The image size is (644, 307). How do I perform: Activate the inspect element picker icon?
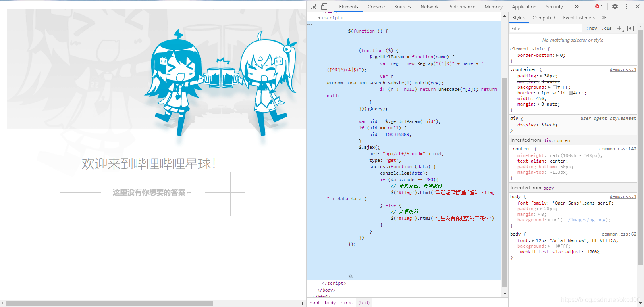313,6
